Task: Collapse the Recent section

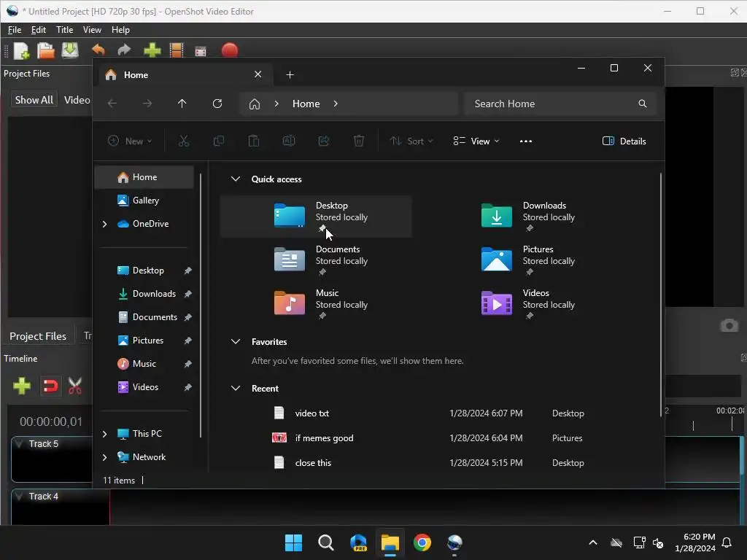Action: (x=236, y=388)
